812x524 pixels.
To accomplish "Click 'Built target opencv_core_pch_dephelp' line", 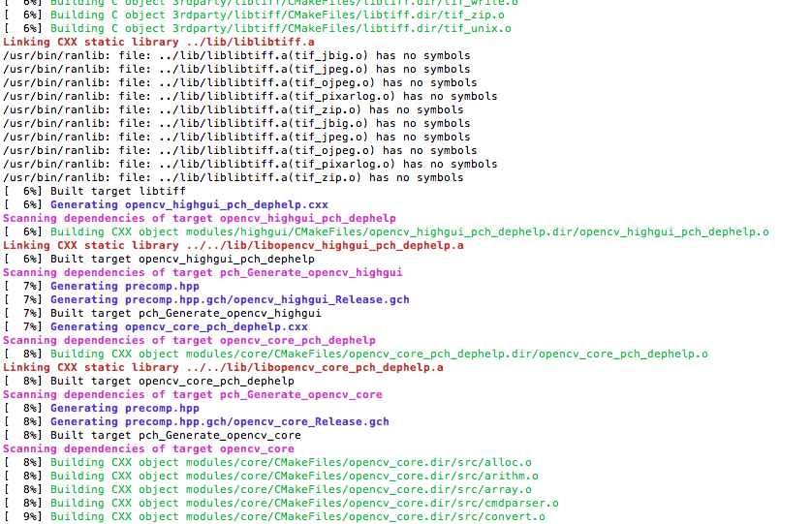I will (148, 381).
